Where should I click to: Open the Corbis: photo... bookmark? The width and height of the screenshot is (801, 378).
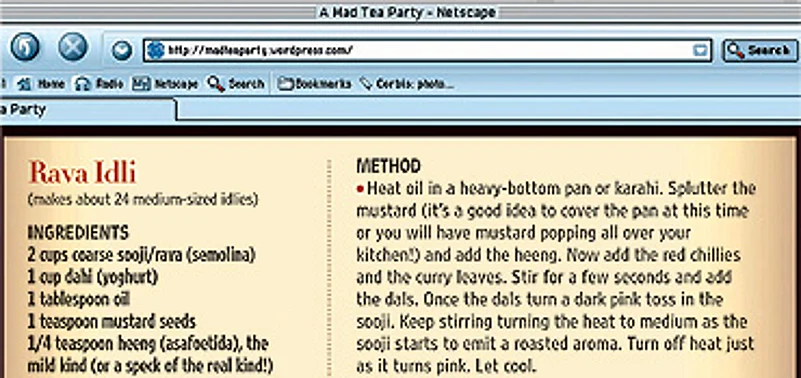[406, 84]
